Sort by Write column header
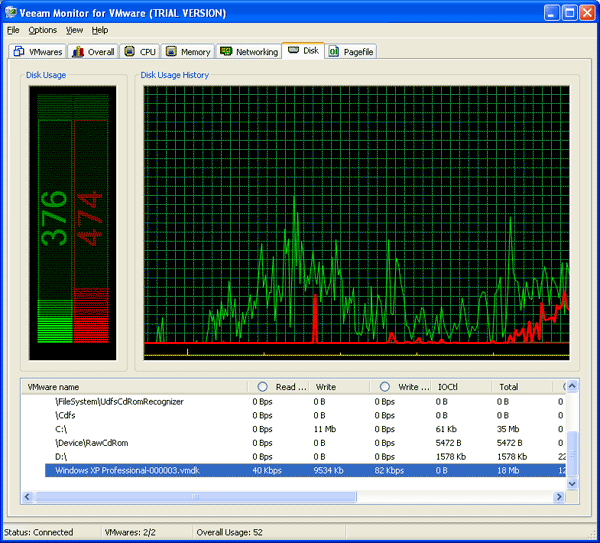The height and width of the screenshot is (543, 600). pyautogui.click(x=339, y=387)
